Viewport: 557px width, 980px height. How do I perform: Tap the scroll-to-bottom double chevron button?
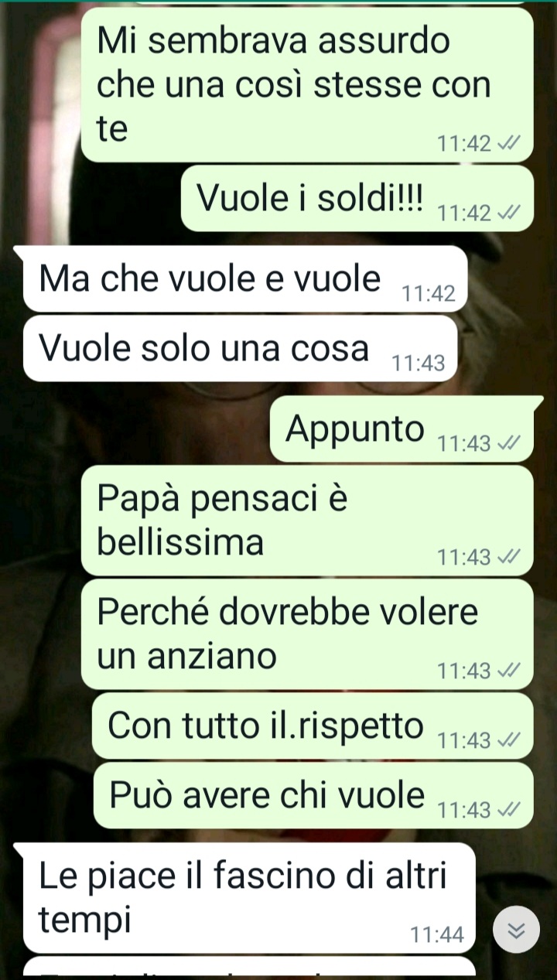pyautogui.click(x=515, y=931)
